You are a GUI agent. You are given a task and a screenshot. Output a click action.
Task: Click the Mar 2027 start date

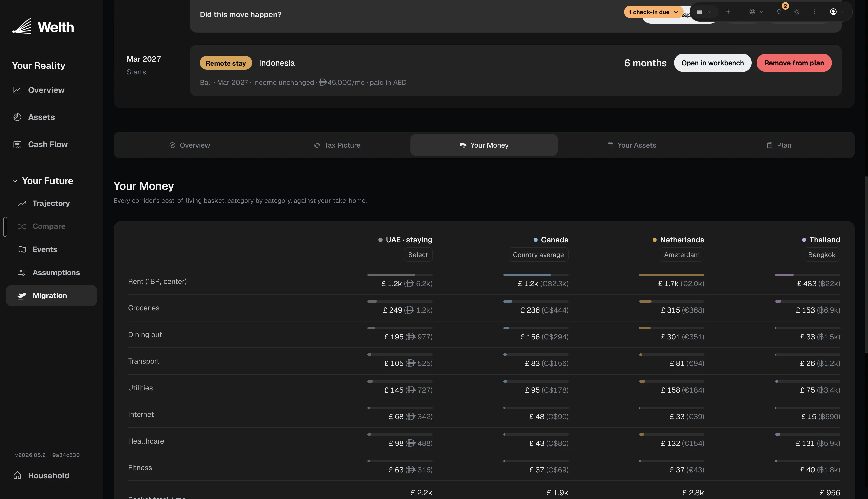coord(144,59)
